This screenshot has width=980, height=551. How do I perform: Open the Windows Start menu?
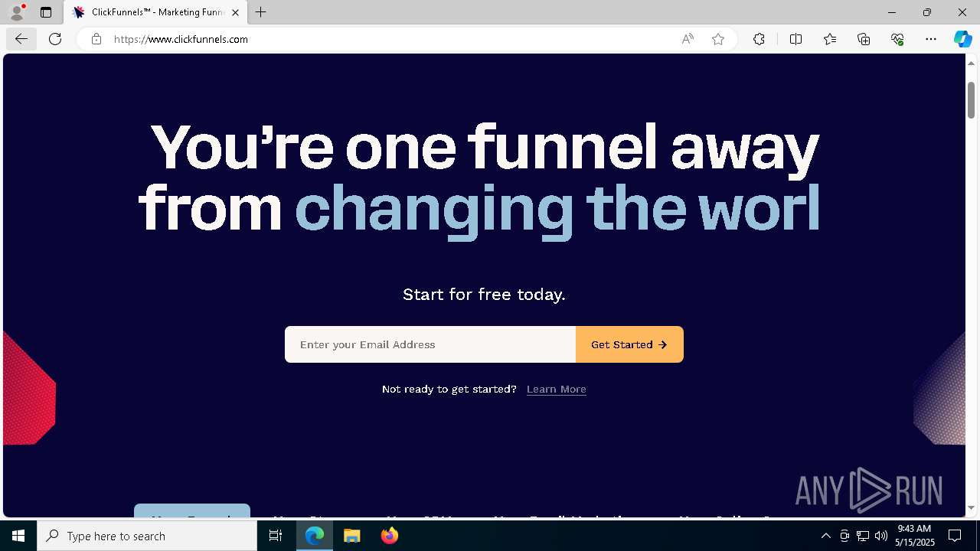click(18, 536)
